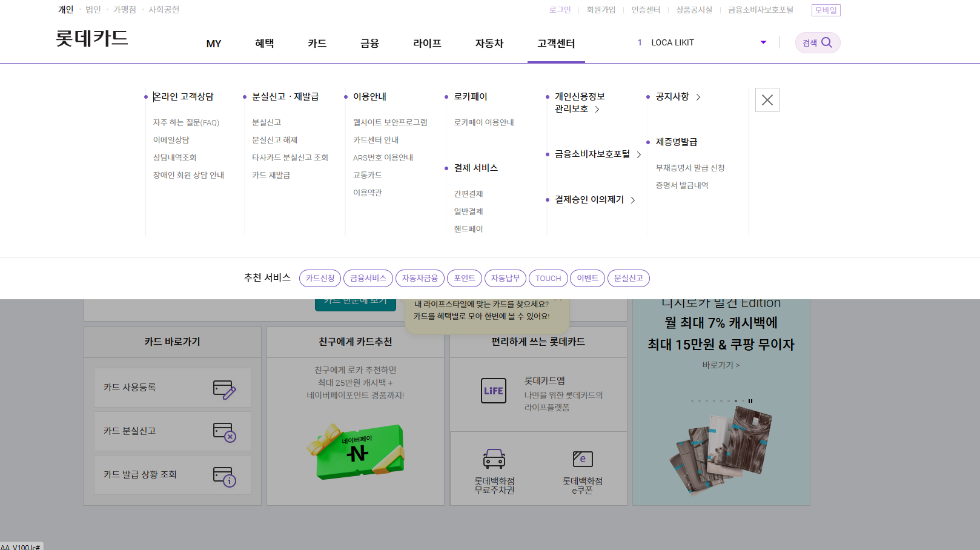Open the 금융 menu

[369, 43]
